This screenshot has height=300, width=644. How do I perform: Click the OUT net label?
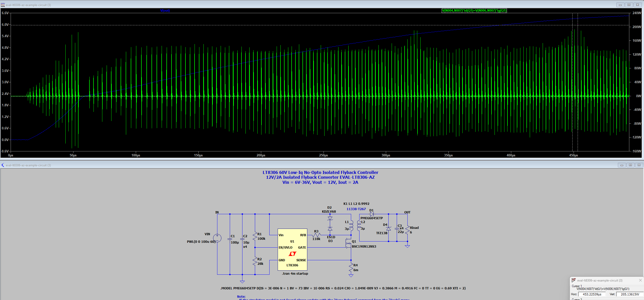click(407, 212)
